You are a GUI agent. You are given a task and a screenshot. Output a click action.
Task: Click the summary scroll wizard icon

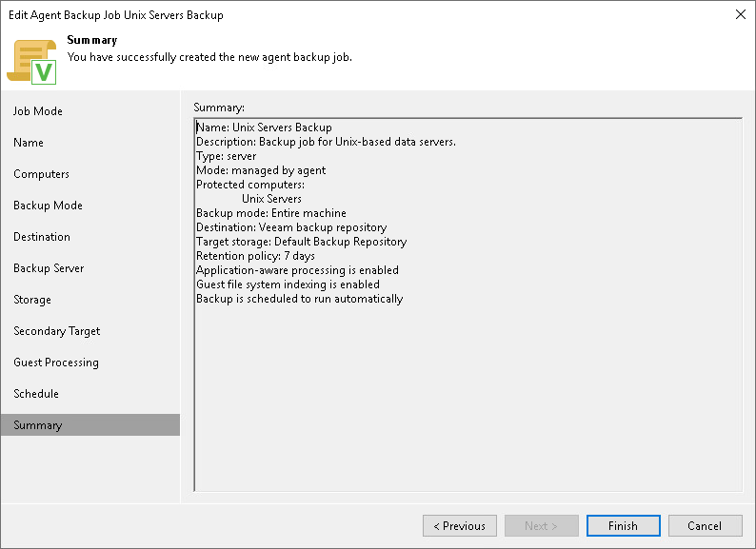click(31, 62)
